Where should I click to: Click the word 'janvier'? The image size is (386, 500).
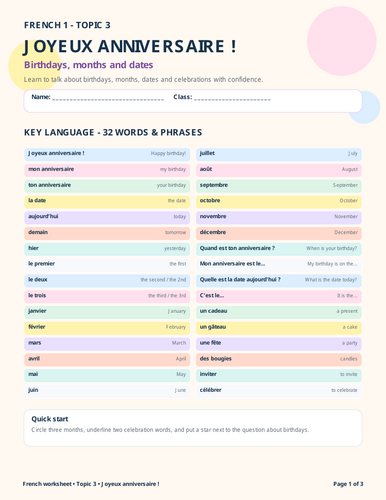37,311
